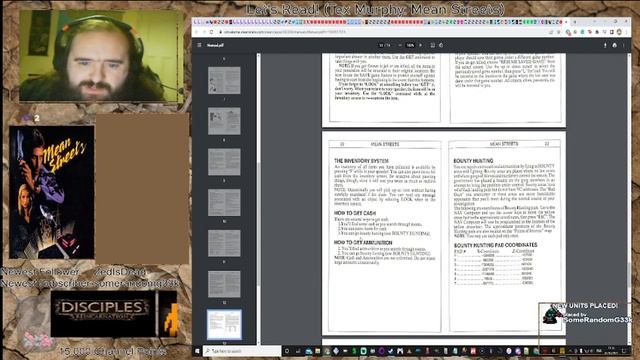Click the Cortana circle icon on taskbar
Image resolution: width=640 pixels, height=360 pixels.
click(x=287, y=351)
